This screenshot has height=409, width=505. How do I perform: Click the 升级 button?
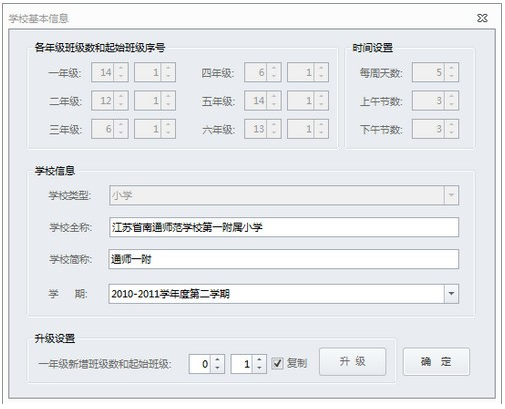pos(353,362)
